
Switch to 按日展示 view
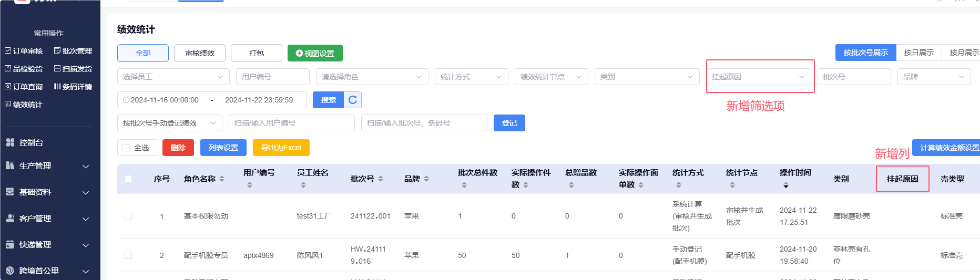918,53
